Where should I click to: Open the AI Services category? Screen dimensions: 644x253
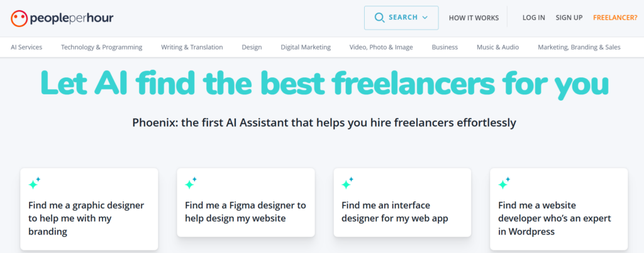[x=26, y=47]
